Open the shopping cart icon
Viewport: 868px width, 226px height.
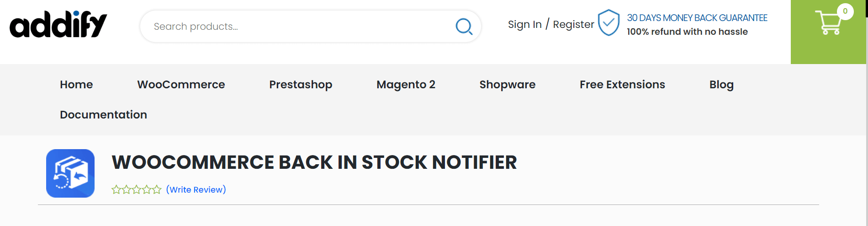click(x=827, y=24)
